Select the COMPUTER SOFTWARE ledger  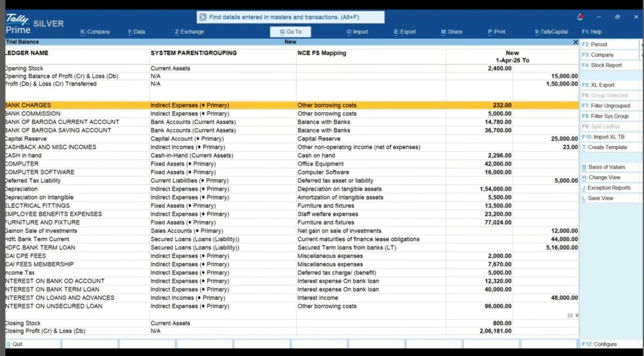39,172
